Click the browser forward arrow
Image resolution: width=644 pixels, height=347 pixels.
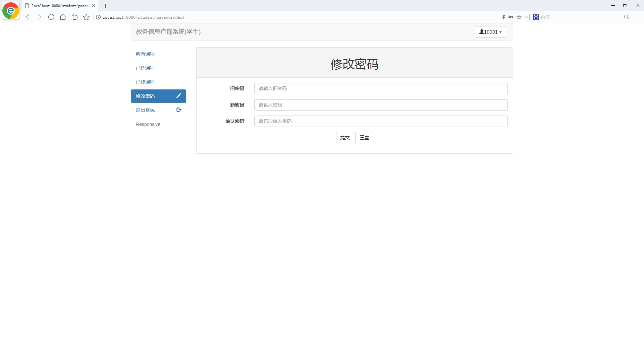39,17
